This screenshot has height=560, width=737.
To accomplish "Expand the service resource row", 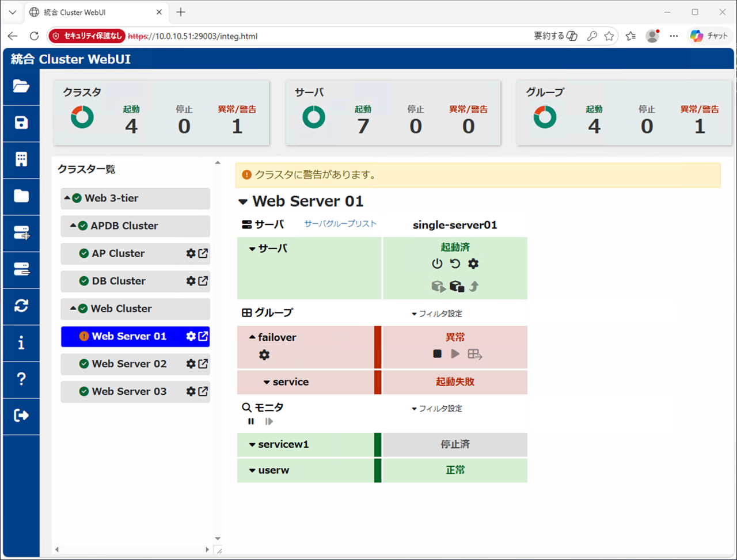I will [267, 382].
